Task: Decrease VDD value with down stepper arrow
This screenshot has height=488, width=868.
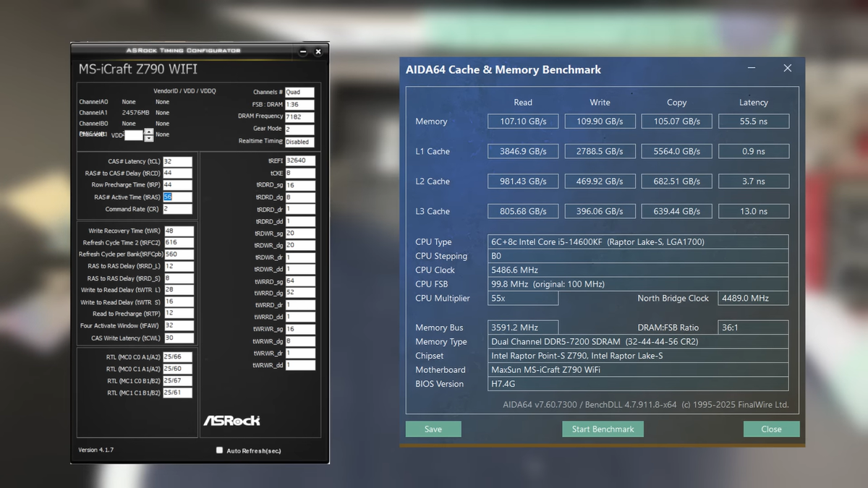Action: click(148, 138)
